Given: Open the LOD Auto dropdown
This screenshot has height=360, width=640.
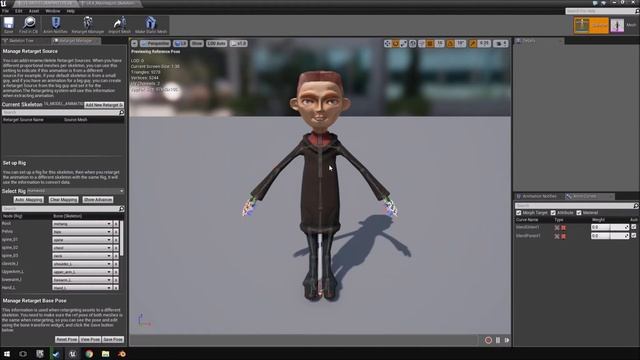Looking at the screenshot, I should click(216, 43).
